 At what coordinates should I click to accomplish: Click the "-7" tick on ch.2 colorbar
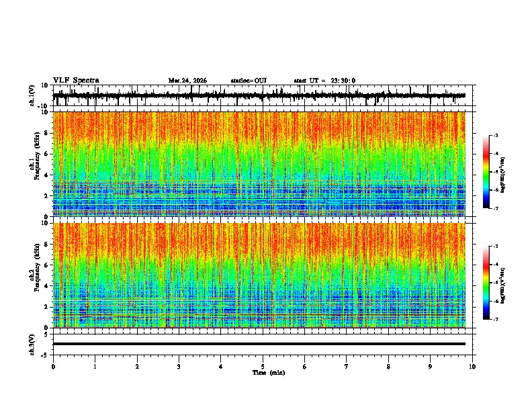tap(495, 319)
